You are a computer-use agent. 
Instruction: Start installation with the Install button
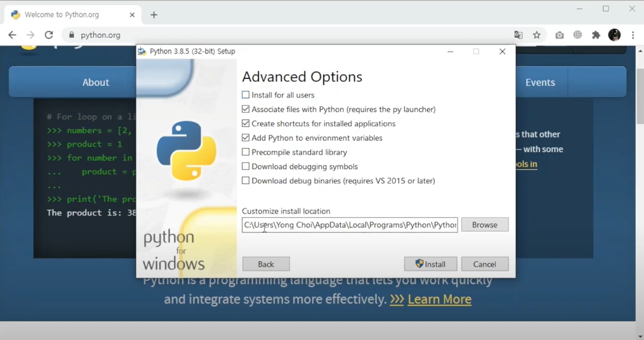click(x=431, y=264)
